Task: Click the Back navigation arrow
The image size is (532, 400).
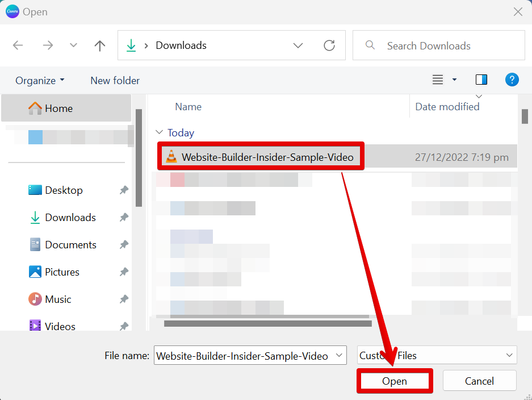Action: 18,45
